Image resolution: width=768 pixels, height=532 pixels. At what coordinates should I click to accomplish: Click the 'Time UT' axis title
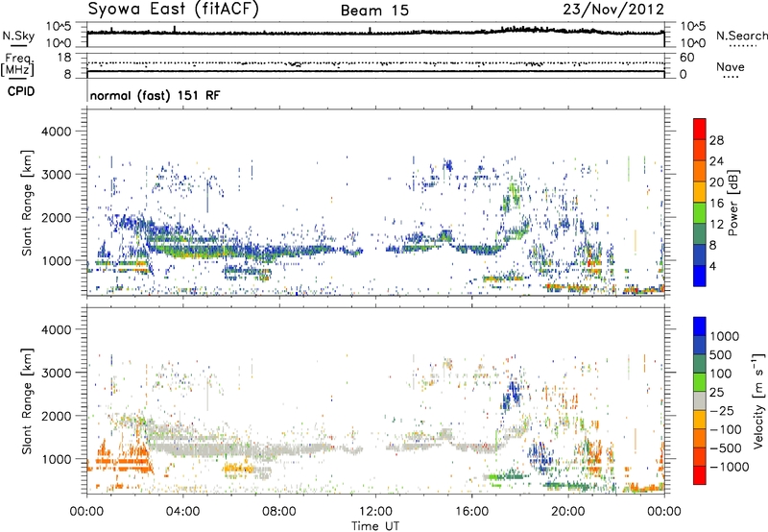375,526
